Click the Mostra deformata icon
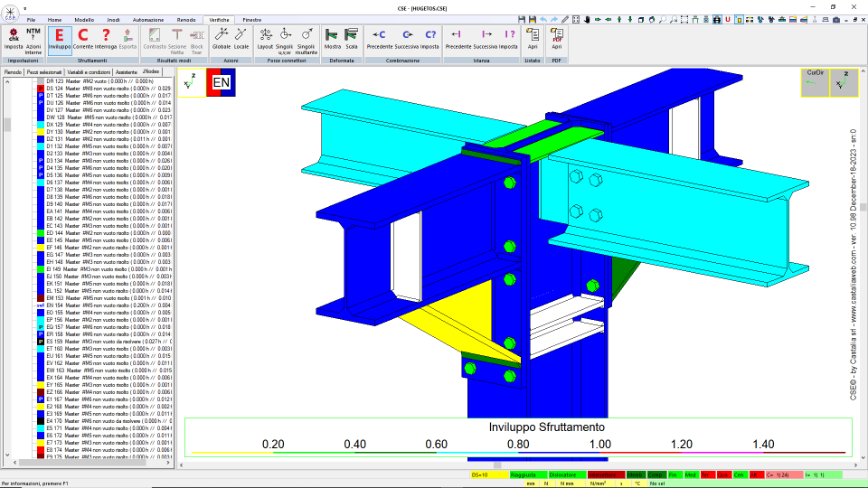868x488 pixels. (332, 40)
